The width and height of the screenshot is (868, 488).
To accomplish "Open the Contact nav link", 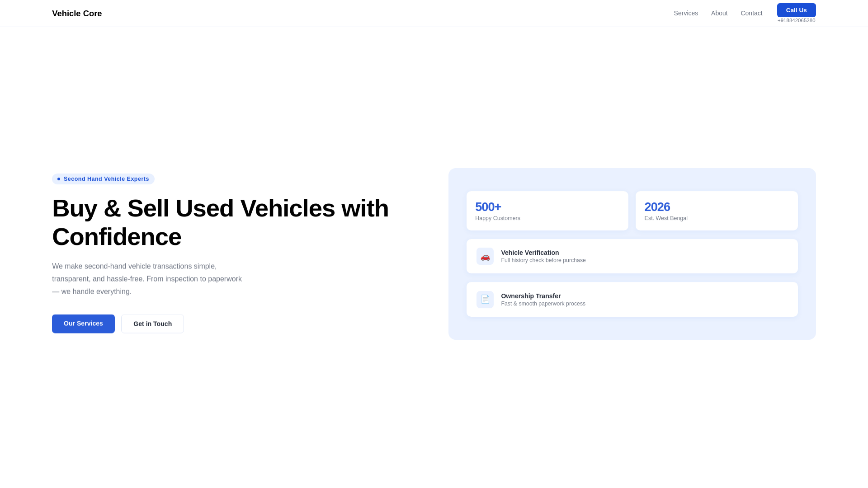I will coord(751,13).
